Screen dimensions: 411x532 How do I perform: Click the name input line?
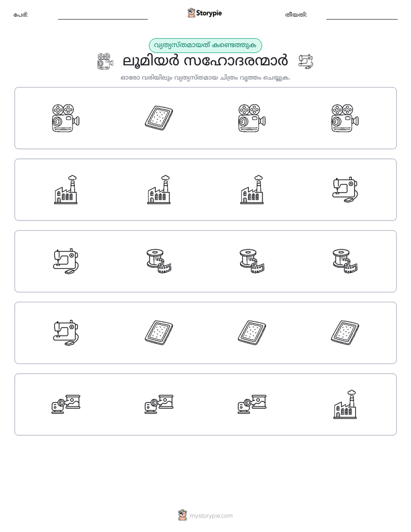pos(102,16)
